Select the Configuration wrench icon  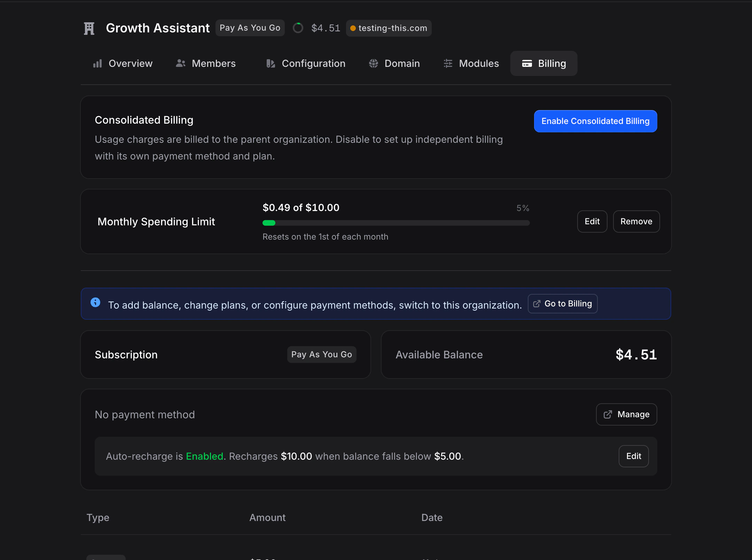click(x=271, y=63)
